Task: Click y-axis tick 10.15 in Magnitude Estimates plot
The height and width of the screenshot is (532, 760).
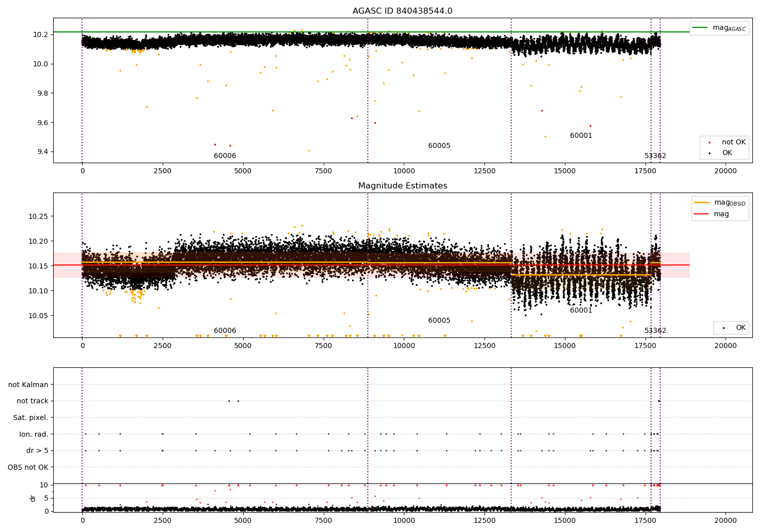Action: coord(39,267)
